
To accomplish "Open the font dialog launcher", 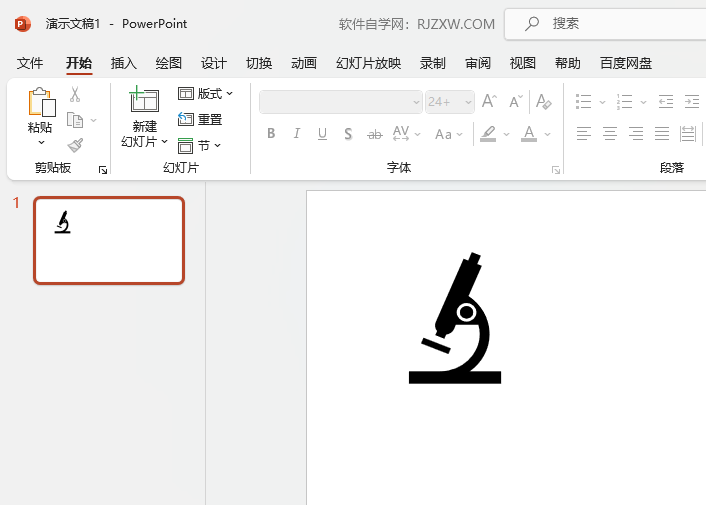I will [x=556, y=170].
